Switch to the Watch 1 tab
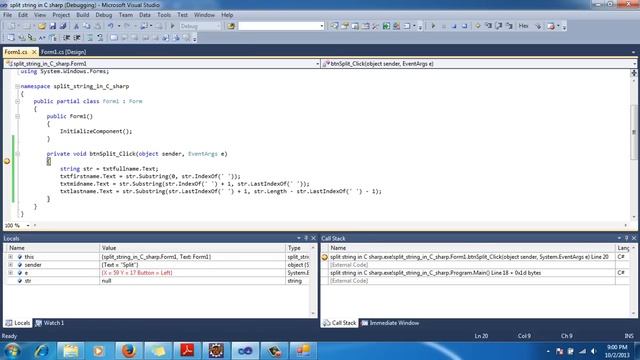640x360 pixels. coord(49,323)
